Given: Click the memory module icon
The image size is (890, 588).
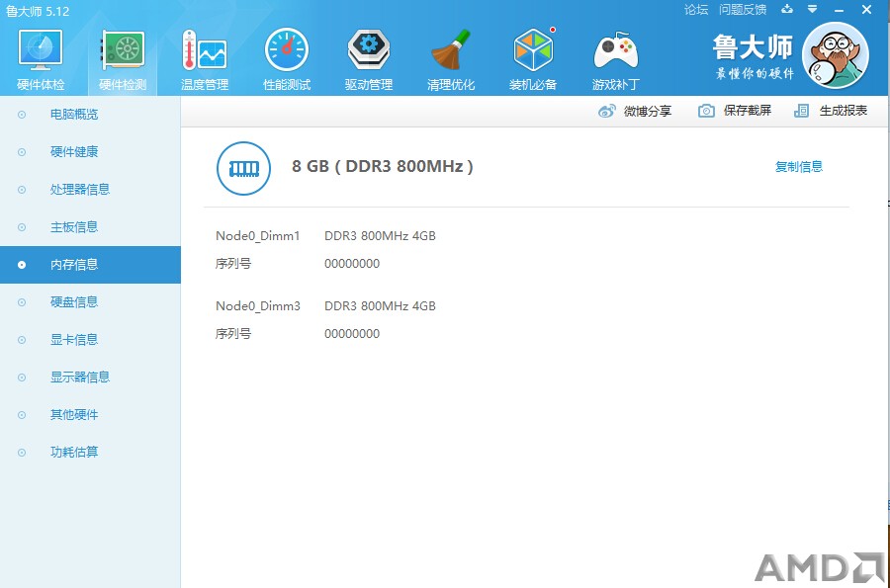Looking at the screenshot, I should pyautogui.click(x=243, y=168).
